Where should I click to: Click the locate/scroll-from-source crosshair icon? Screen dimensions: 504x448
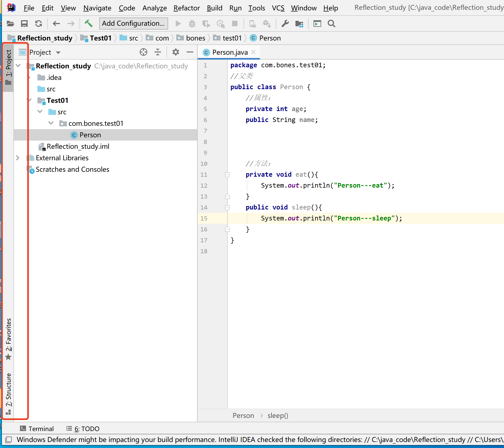coord(143,52)
